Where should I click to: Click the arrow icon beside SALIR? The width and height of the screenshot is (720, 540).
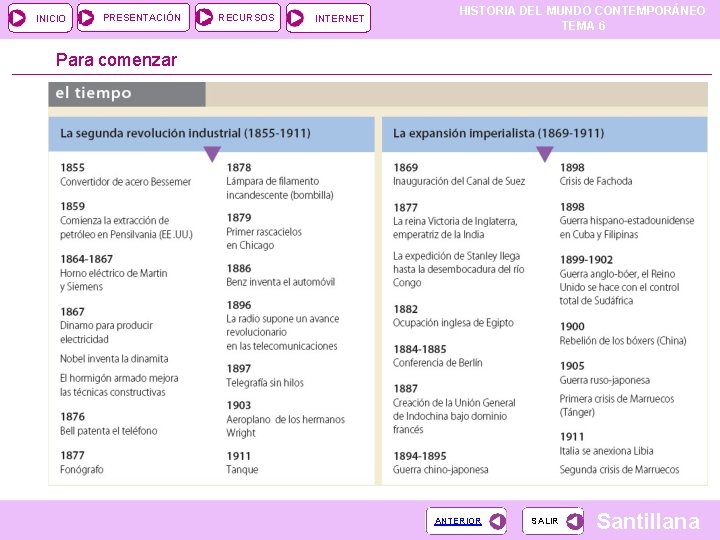tap(574, 521)
